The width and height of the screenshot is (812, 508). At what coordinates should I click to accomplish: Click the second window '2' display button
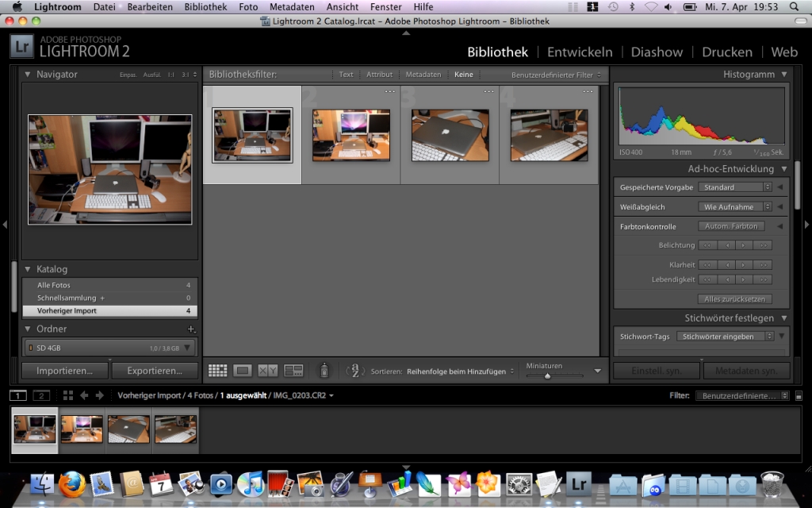(41, 395)
